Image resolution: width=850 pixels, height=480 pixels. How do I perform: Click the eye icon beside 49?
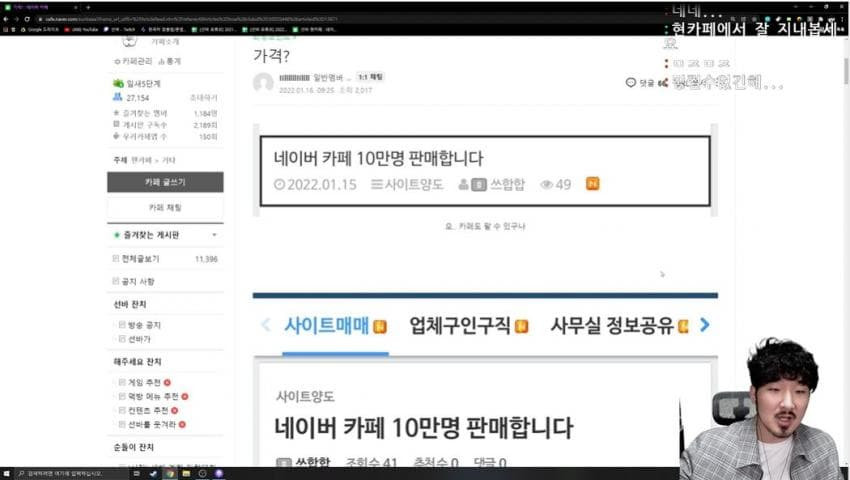point(546,185)
